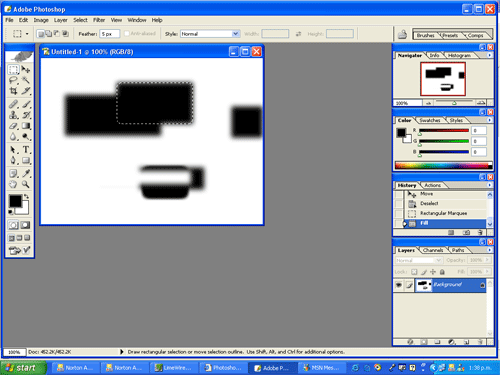
Task: Open the LimeWire taskbar button
Action: coord(173,368)
